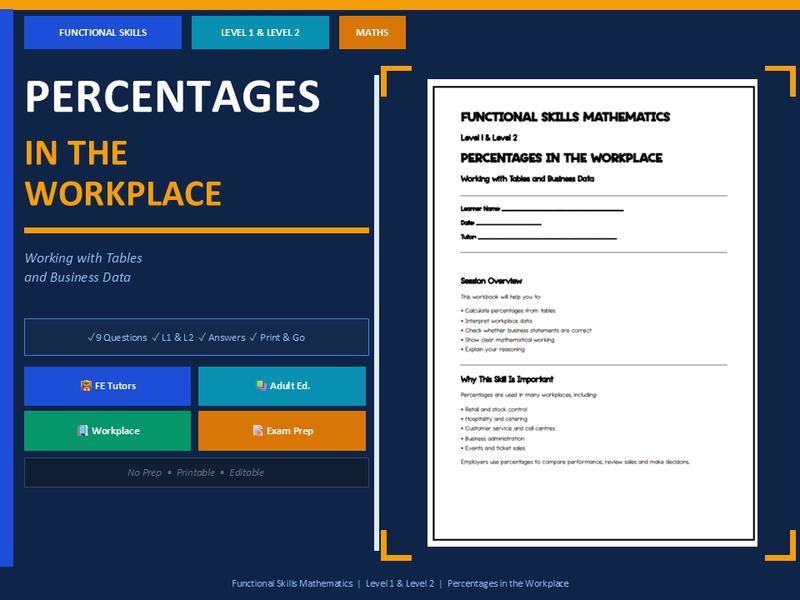The image size is (800, 600).
Task: Click the books icon on Adult Ed.
Action: [x=260, y=386]
